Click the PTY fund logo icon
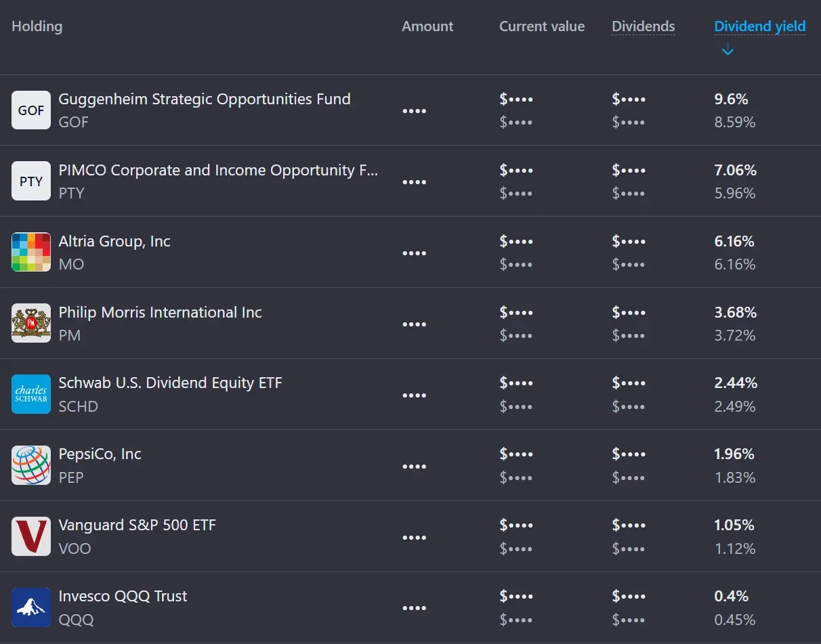The width and height of the screenshot is (821, 644). [31, 181]
